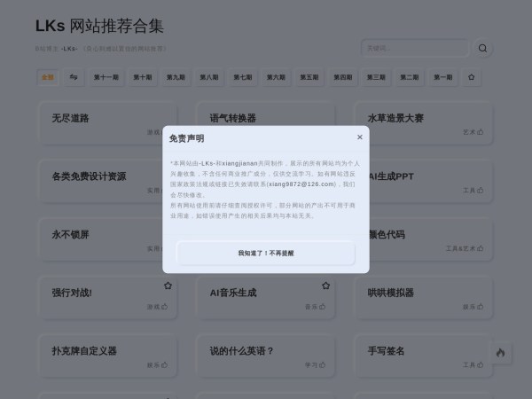Viewport: 532px width, 399px height.
Task: Select the 第一期 tab
Action: 442,77
